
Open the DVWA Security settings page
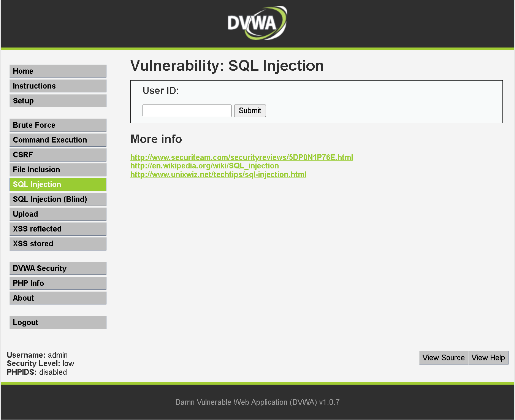pos(58,268)
